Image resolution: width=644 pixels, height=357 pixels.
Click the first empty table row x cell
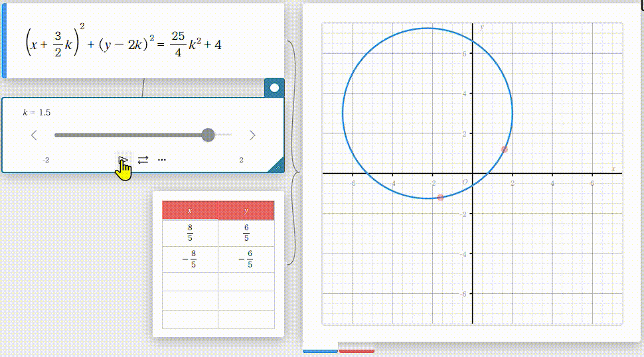(190, 281)
